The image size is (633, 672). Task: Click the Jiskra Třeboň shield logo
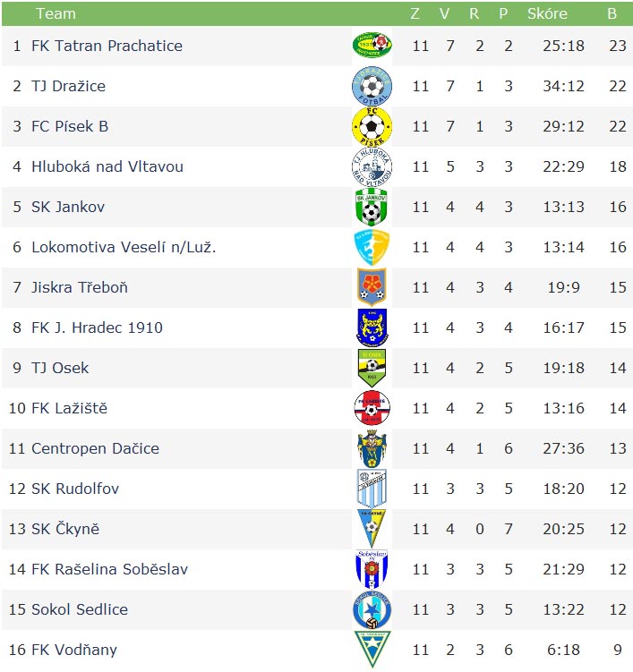372,287
